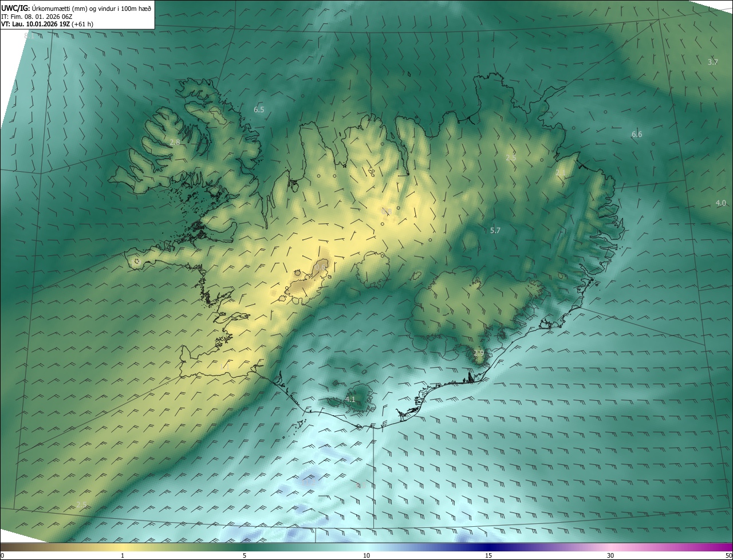The image size is (733, 560).
Task: Click the colorbar tick label 10
Action: (x=366, y=556)
